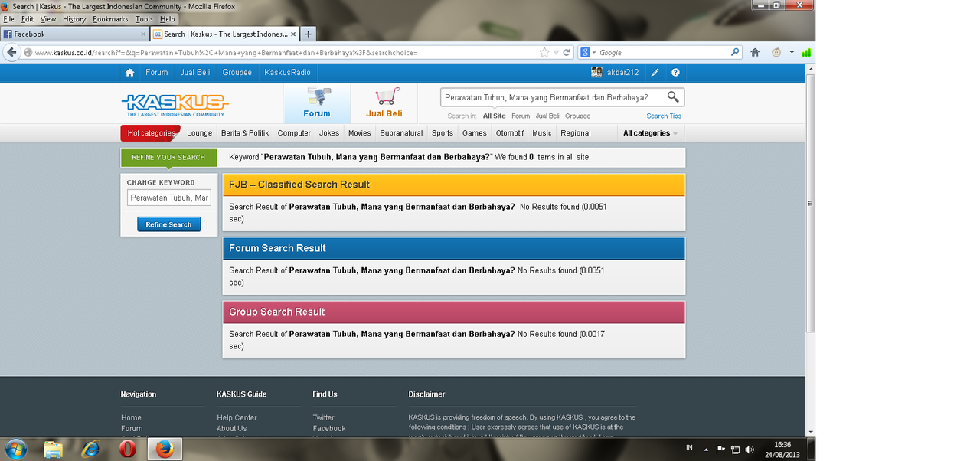Open the Supranatural category
980x461 pixels.
[401, 133]
